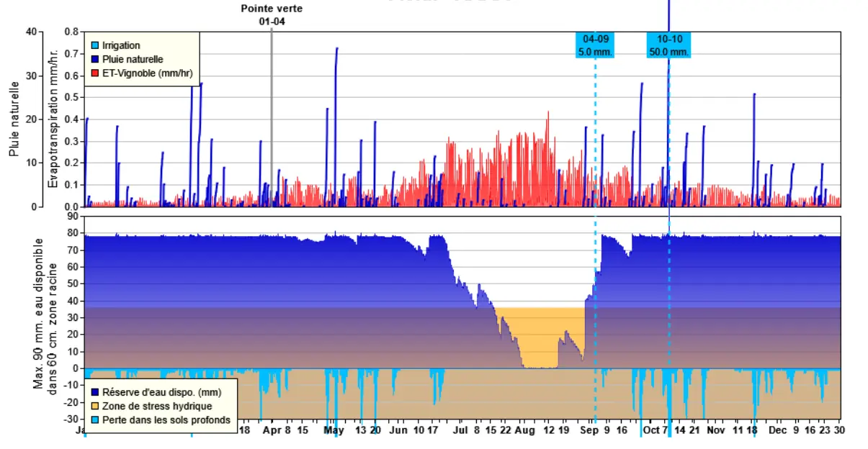This screenshot has width=868, height=449.
Task: Click the red ET-Vignoble legend swatch
Action: click(x=94, y=73)
